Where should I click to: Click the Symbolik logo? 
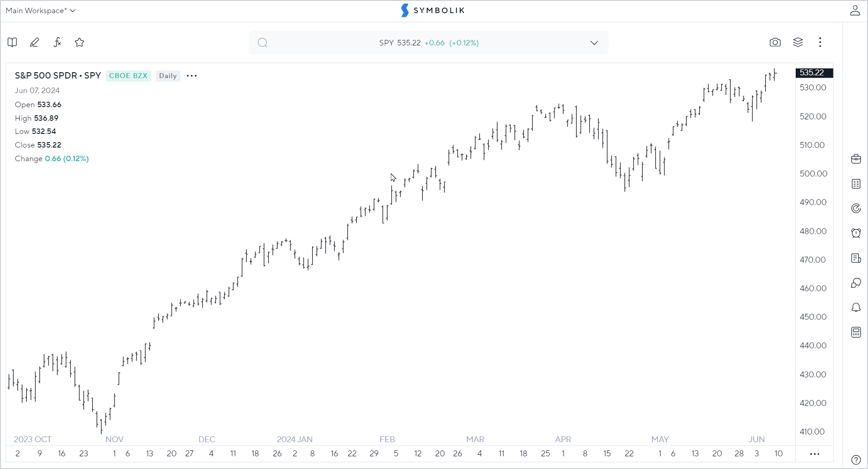tap(433, 10)
